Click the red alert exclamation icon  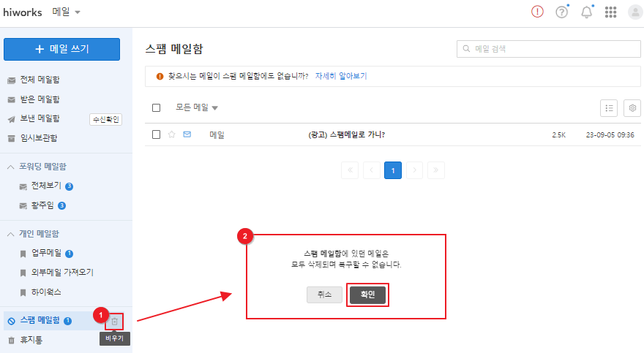(537, 12)
